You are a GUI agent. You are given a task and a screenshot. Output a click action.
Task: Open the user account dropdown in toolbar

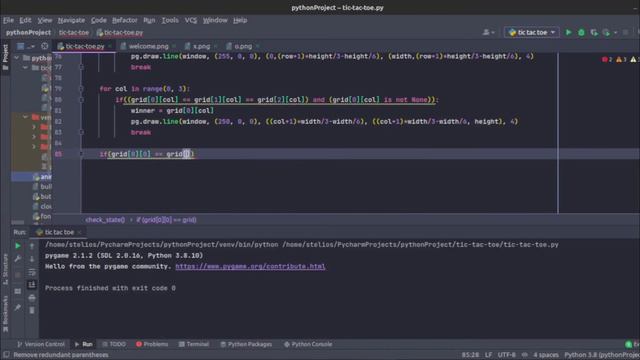click(x=488, y=32)
